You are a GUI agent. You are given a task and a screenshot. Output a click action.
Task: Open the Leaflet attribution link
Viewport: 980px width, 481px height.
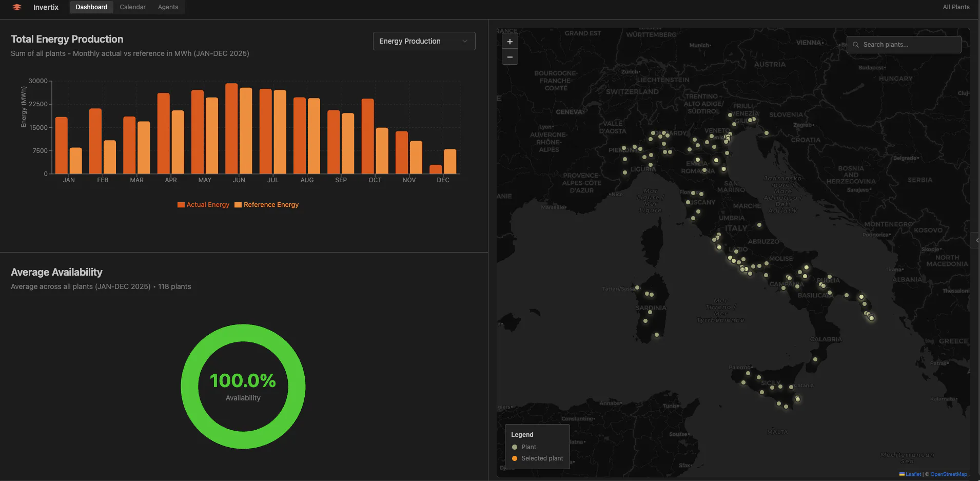[x=913, y=474]
